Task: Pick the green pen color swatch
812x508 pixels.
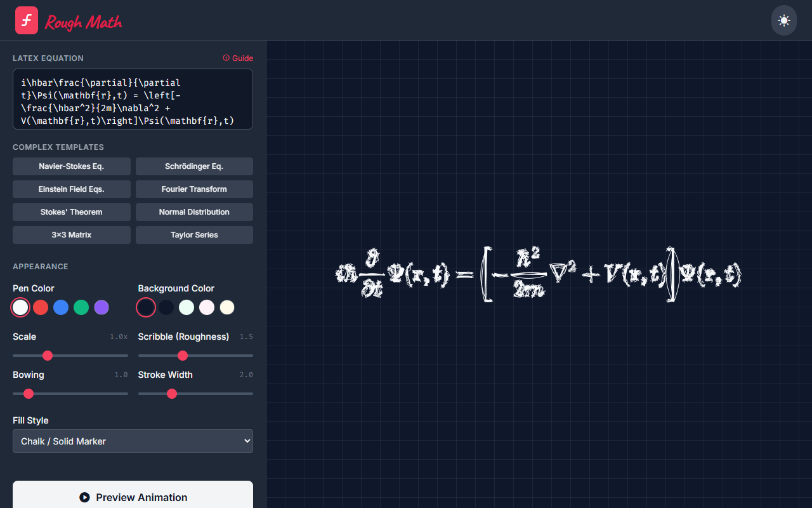Action: [81, 307]
